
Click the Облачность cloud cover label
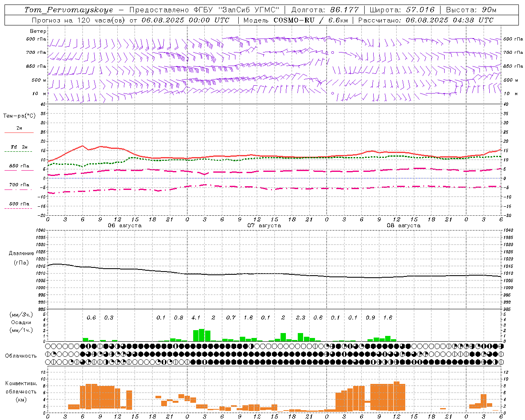pyautogui.click(x=21, y=356)
